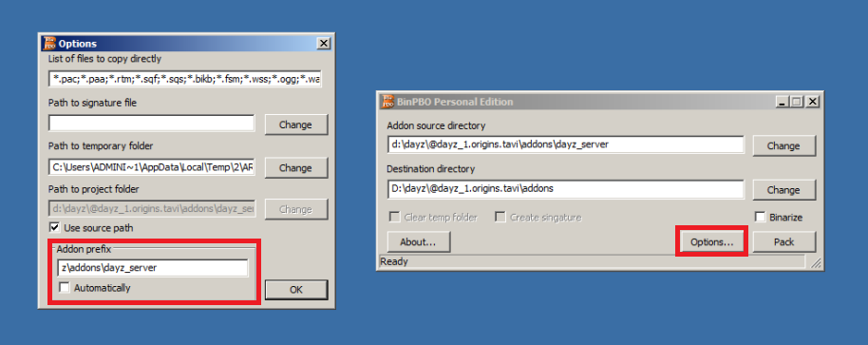Toggle the Clear temp folder checkbox

coord(395,217)
